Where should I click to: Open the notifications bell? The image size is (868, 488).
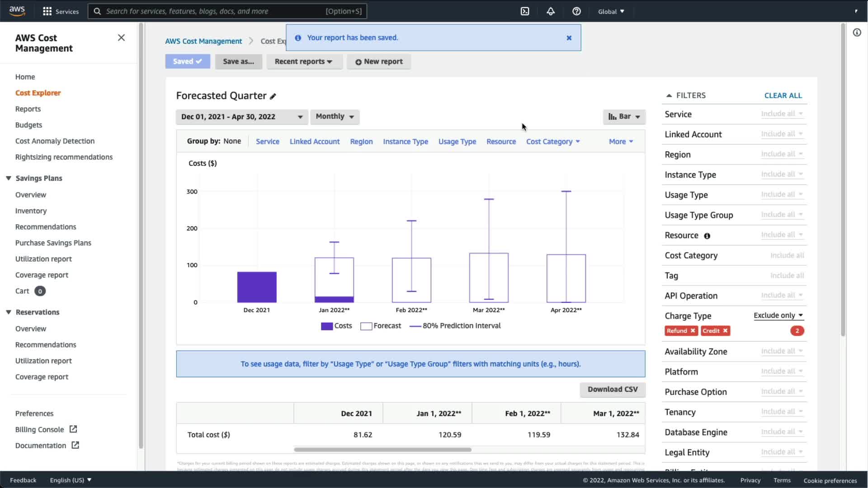551,11
